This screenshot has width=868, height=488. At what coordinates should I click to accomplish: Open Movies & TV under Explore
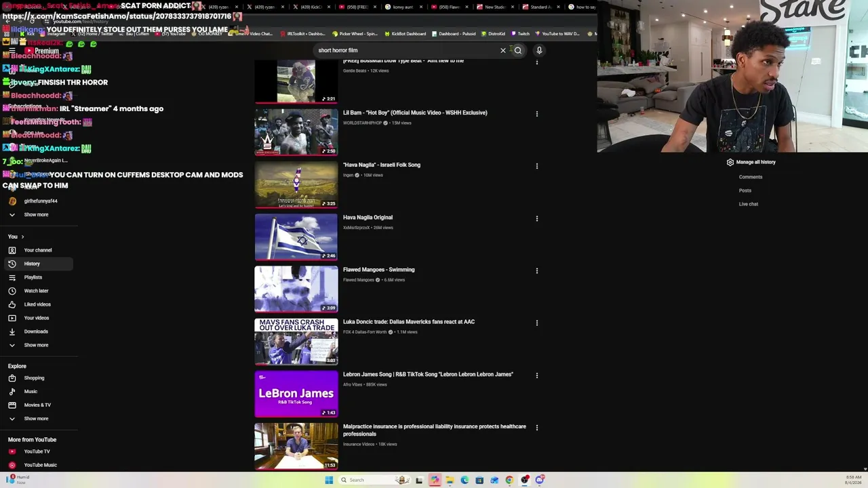(37, 405)
